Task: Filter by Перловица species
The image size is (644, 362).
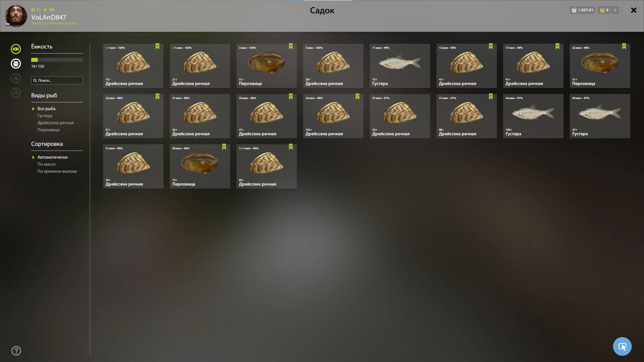Action: tap(48, 130)
